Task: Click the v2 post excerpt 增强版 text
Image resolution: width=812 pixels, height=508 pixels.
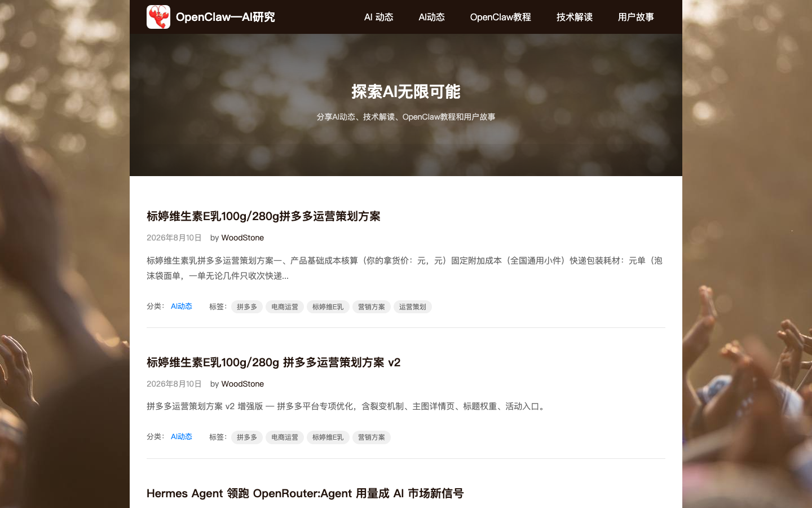Action: [347, 406]
